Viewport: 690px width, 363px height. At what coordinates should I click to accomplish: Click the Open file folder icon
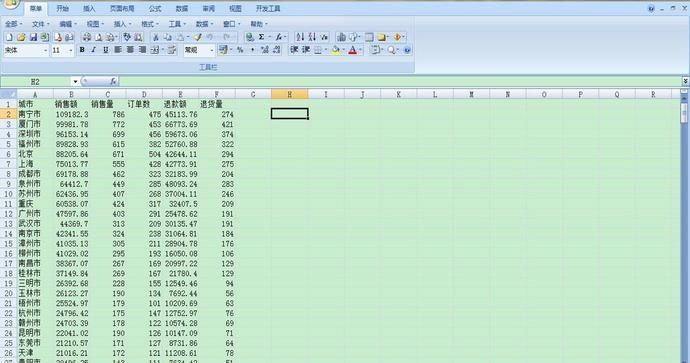(21, 37)
